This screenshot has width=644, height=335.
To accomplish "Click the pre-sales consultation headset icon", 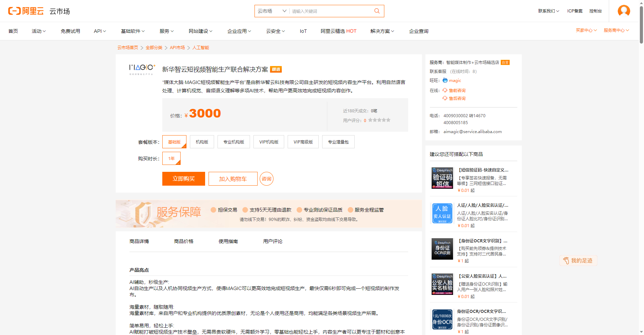I will click(x=445, y=91).
